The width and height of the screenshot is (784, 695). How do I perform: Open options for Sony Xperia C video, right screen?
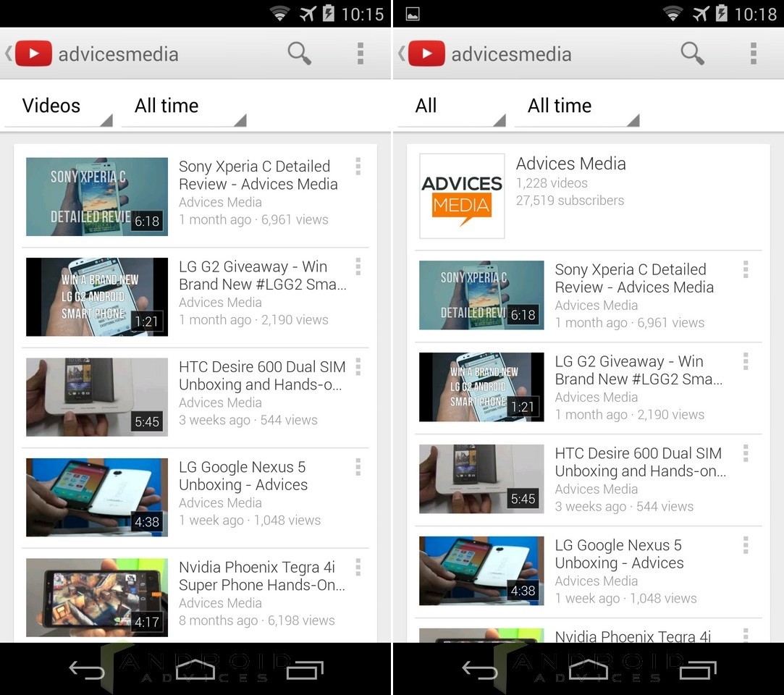746,269
